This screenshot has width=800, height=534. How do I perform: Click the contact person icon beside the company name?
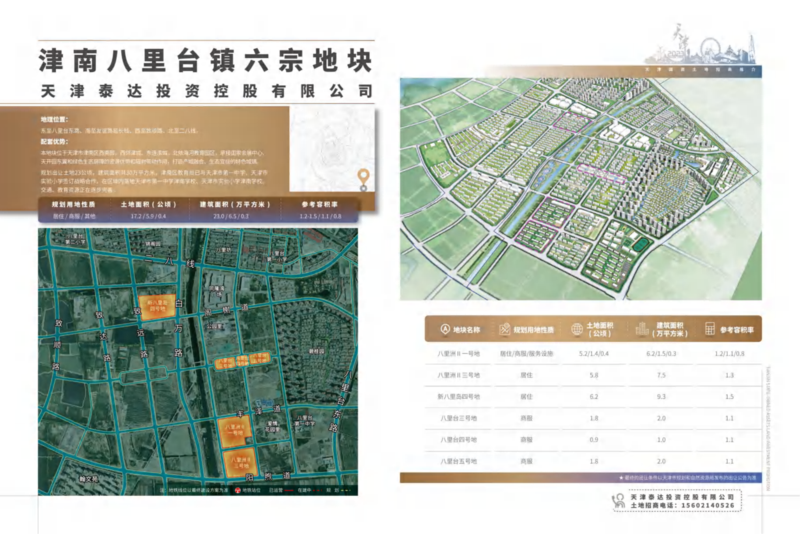tap(618, 500)
